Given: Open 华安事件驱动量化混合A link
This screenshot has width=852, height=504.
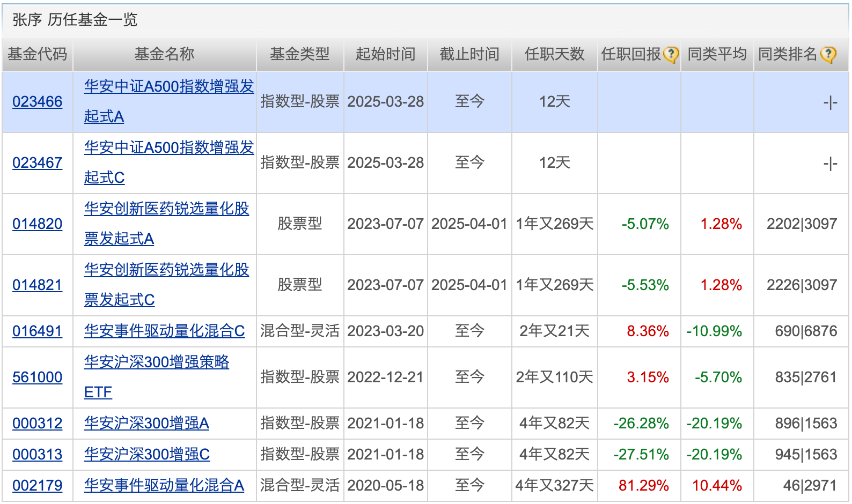Looking at the screenshot, I should tap(164, 485).
